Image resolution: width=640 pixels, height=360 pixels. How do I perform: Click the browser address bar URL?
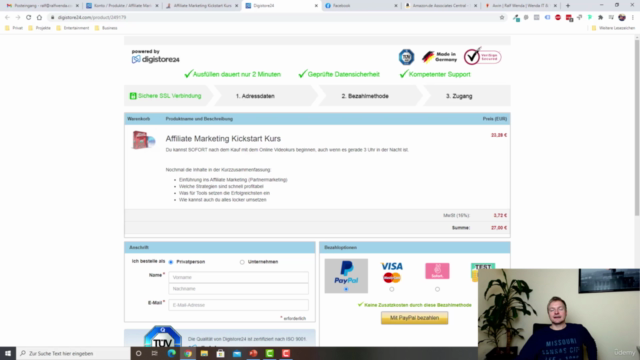click(x=92, y=18)
